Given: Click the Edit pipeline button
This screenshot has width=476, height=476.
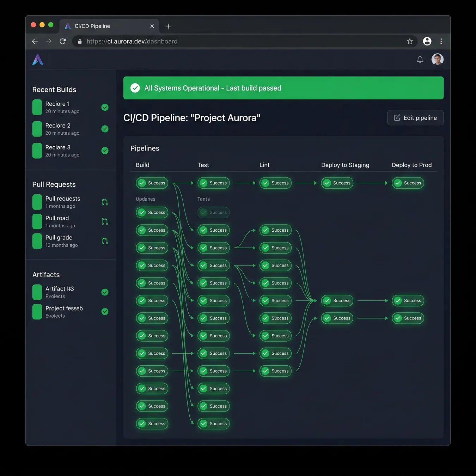Looking at the screenshot, I should [415, 118].
